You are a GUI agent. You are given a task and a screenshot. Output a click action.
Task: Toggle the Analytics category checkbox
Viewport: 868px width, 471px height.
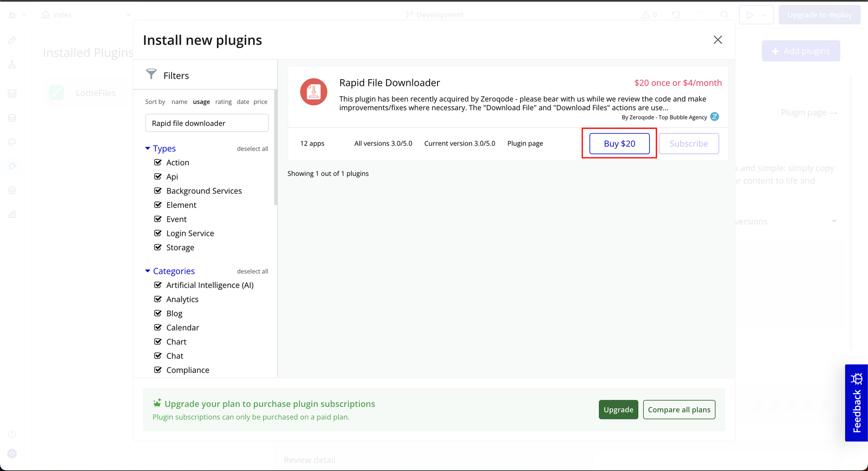[158, 299]
